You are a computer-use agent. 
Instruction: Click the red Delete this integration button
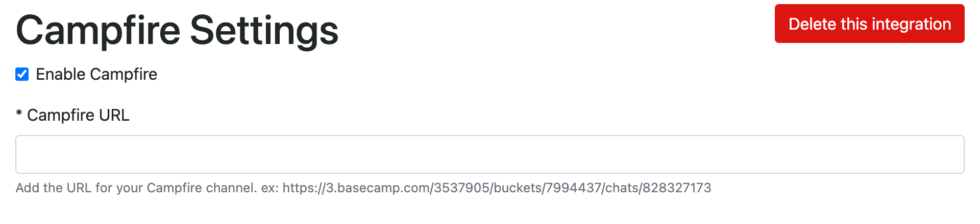869,24
